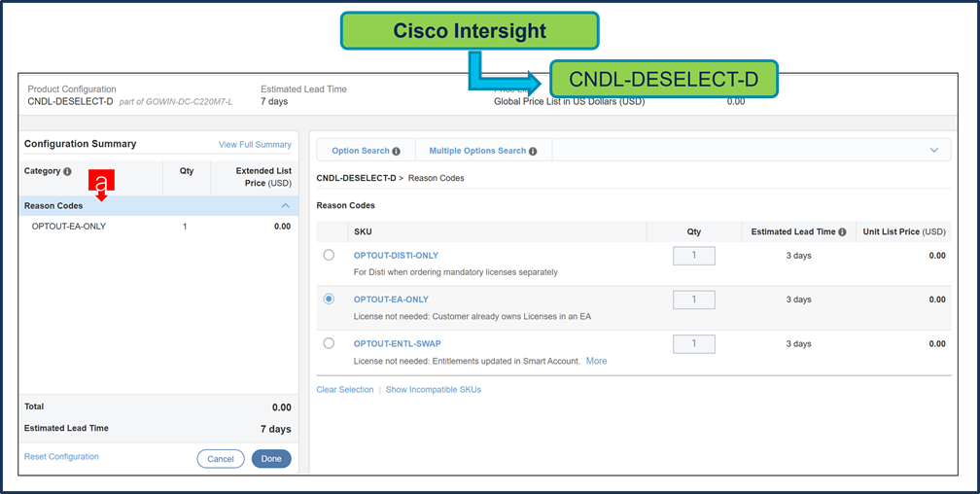The width and height of the screenshot is (980, 494).
Task: Click Clear Selection link
Action: [x=345, y=390]
